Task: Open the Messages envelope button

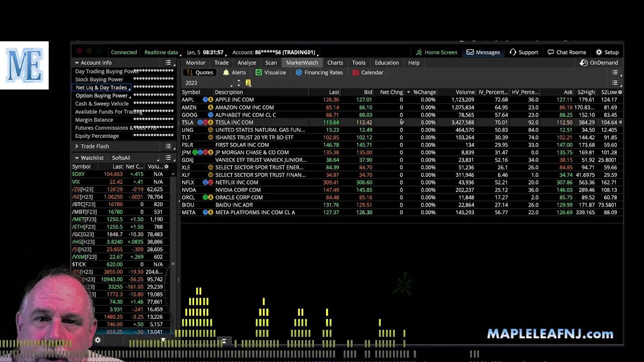Action: pyautogui.click(x=483, y=52)
